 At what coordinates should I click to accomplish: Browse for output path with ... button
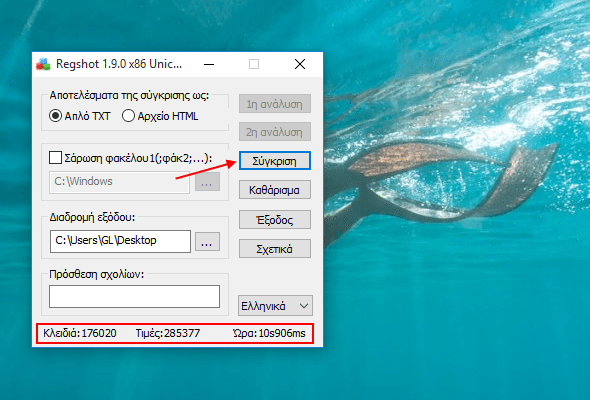tap(207, 242)
